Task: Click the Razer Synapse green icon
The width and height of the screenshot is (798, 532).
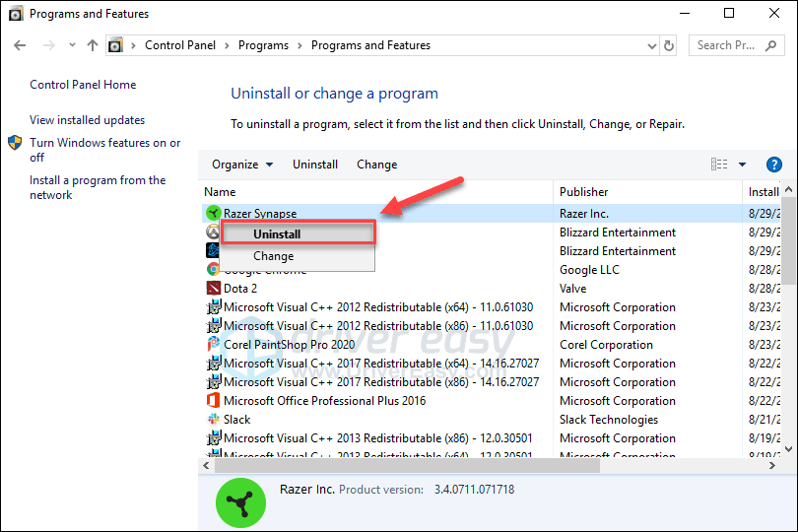Action: (213, 214)
